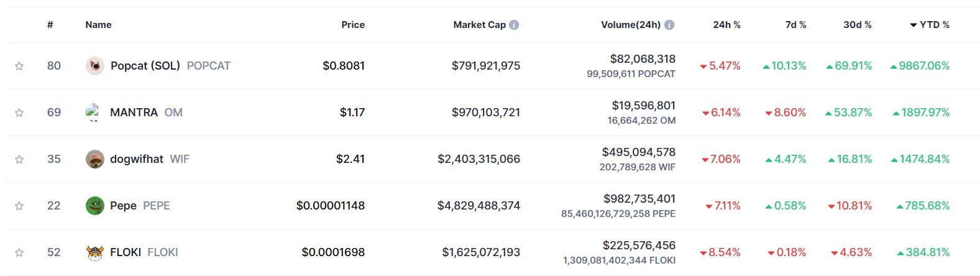The height and width of the screenshot is (276, 980).
Task: Click the Popcat coin logo icon
Action: pyautogui.click(x=94, y=66)
